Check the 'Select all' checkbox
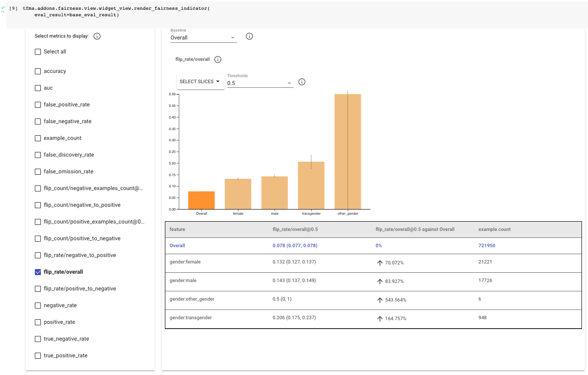 click(x=38, y=52)
